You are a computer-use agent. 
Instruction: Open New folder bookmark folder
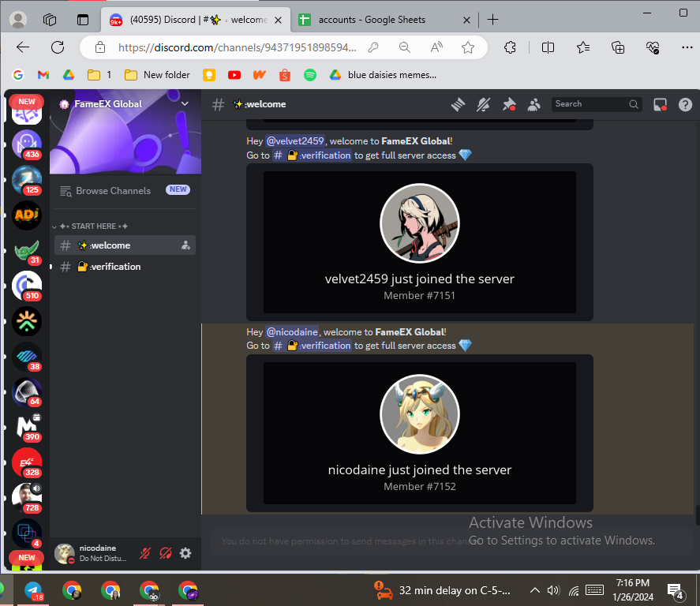[x=157, y=75]
